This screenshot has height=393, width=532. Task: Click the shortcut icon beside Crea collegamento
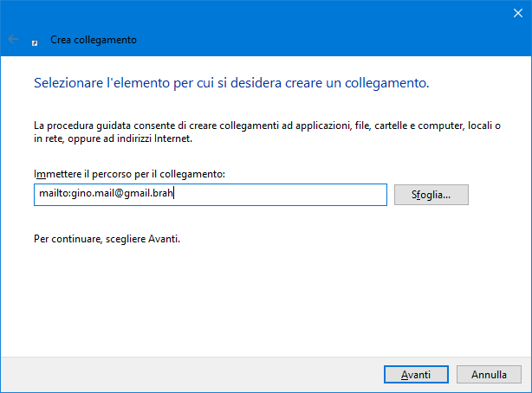click(x=35, y=41)
